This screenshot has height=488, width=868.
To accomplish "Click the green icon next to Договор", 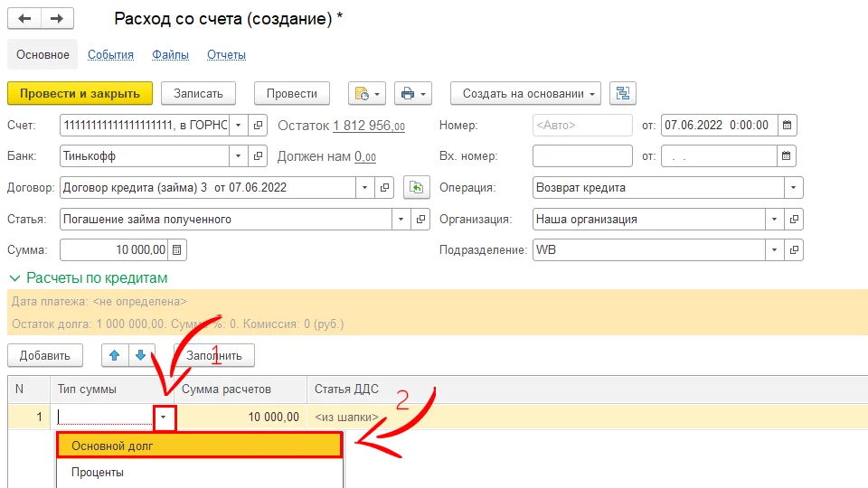I will pos(415,188).
